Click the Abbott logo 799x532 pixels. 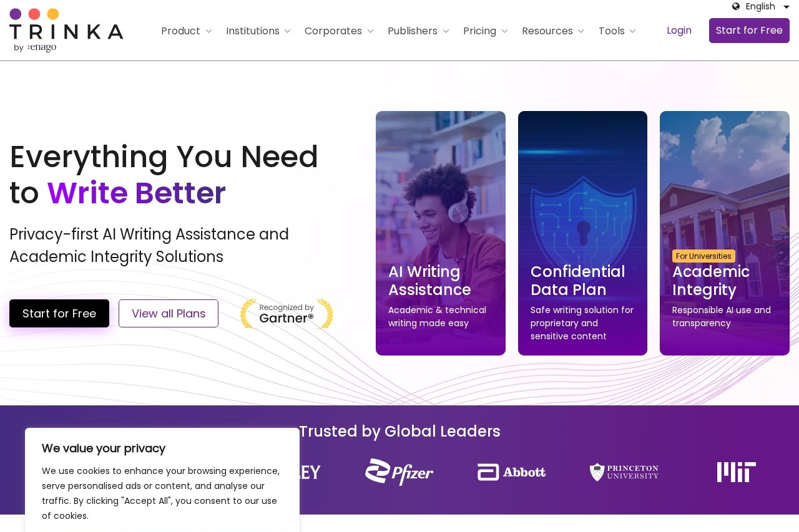tap(512, 472)
